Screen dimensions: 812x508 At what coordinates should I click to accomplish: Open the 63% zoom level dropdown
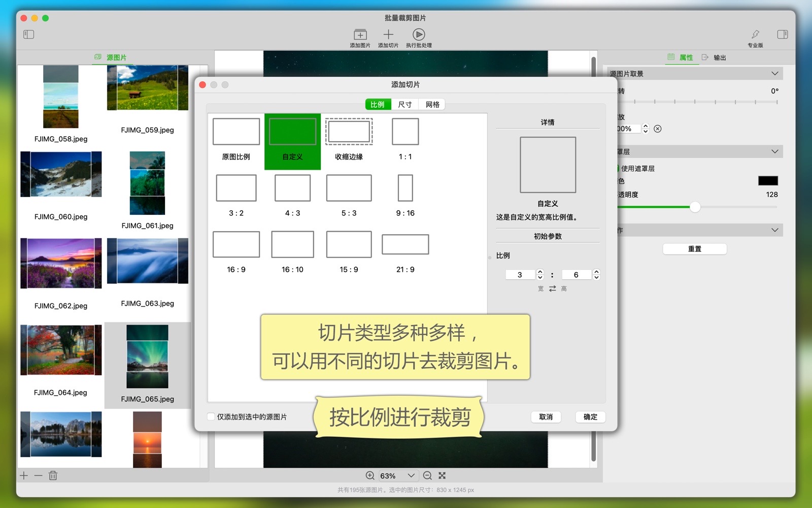[x=411, y=475]
